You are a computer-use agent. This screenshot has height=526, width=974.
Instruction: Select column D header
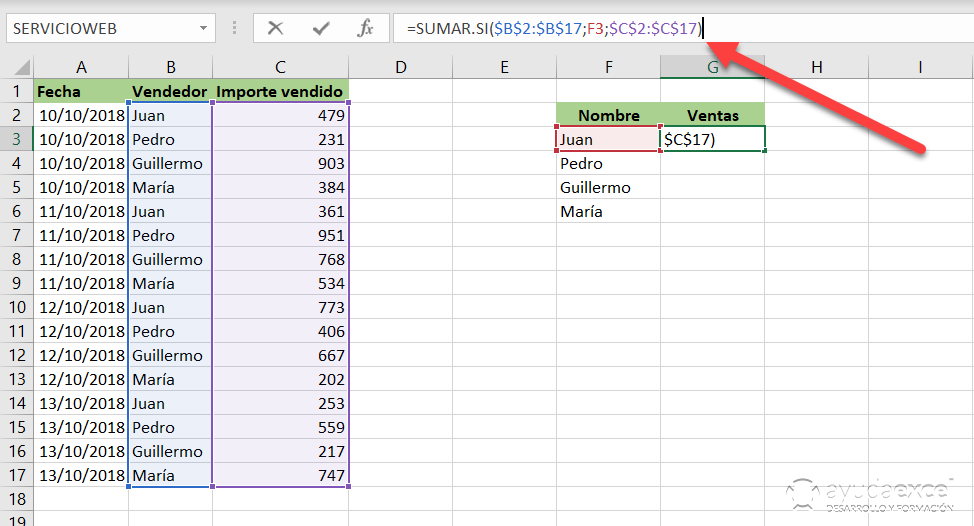tap(401, 67)
